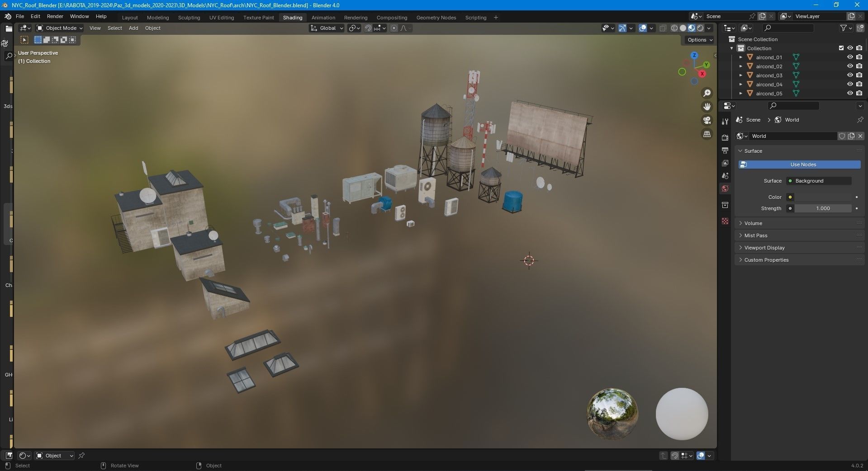The image size is (868, 471).
Task: Click the Move view hand icon
Action: coord(707,107)
